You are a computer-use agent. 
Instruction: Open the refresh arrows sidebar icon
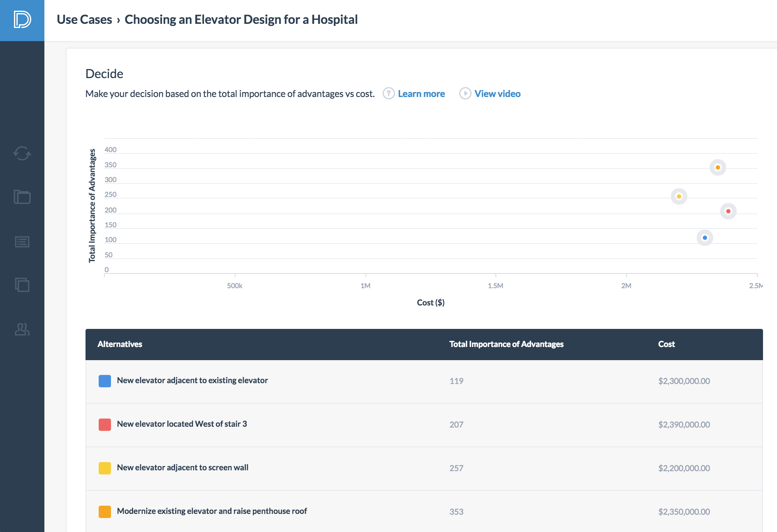(22, 153)
